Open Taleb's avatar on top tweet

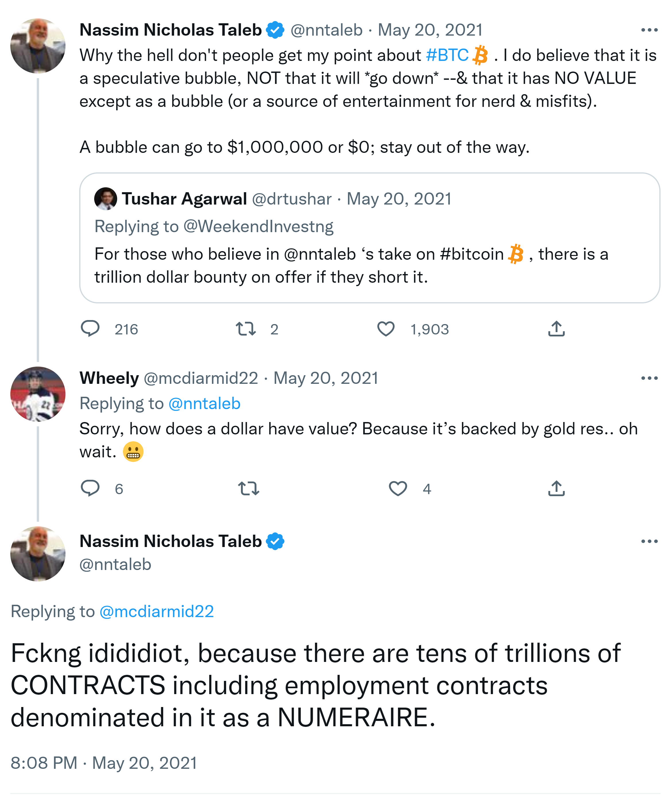click(38, 46)
